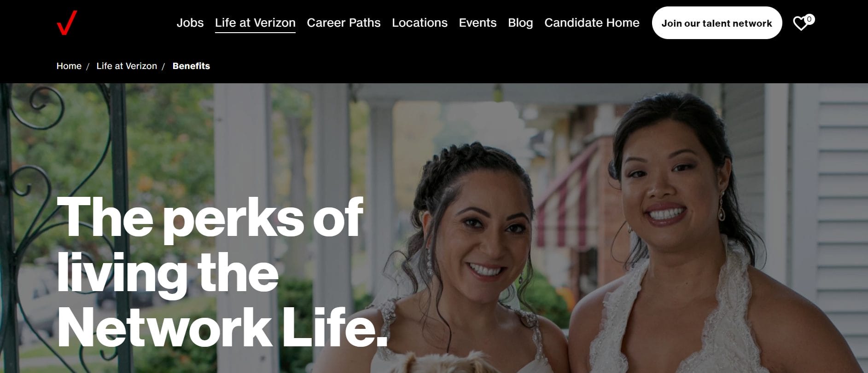Click Life at Verizon in the breadcrumb trail
868x373 pixels.
tap(127, 66)
